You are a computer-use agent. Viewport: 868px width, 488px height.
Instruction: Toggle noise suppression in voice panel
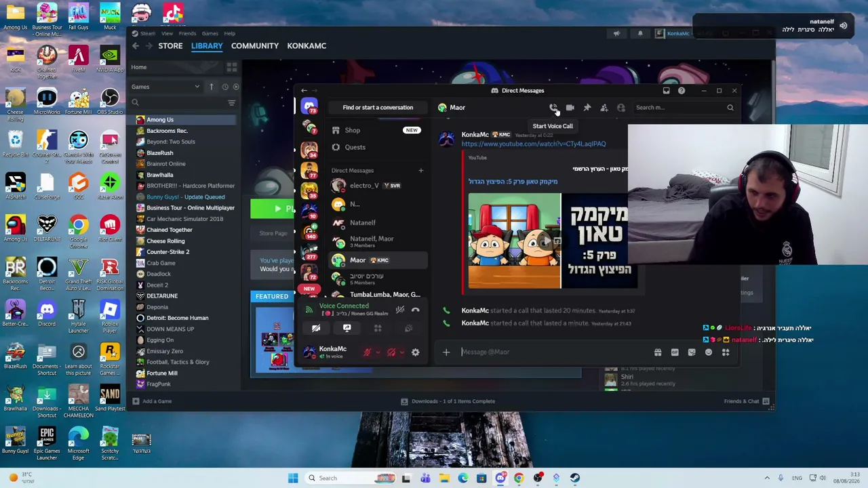point(400,310)
